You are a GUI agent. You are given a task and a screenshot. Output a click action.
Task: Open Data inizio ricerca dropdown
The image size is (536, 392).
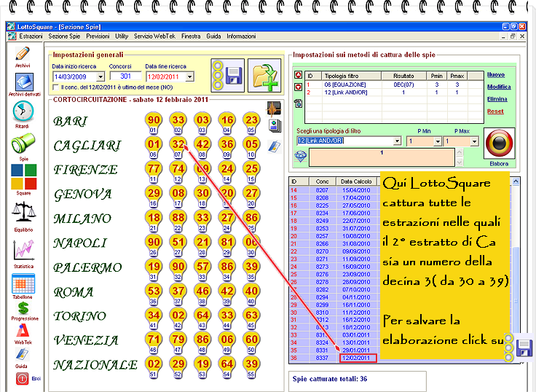point(100,77)
